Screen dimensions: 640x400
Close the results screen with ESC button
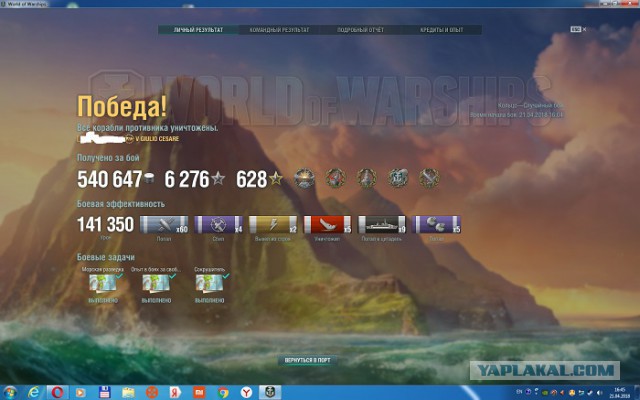click(578, 29)
